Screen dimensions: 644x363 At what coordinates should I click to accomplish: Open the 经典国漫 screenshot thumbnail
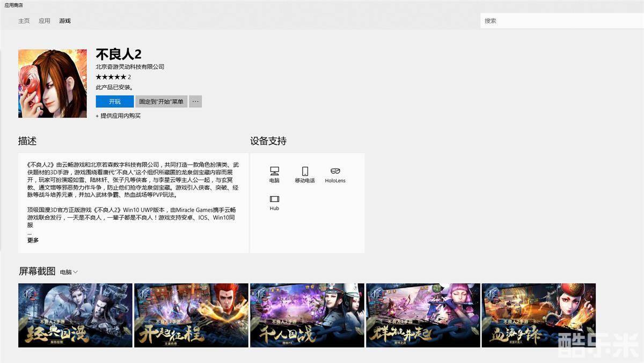(x=75, y=315)
